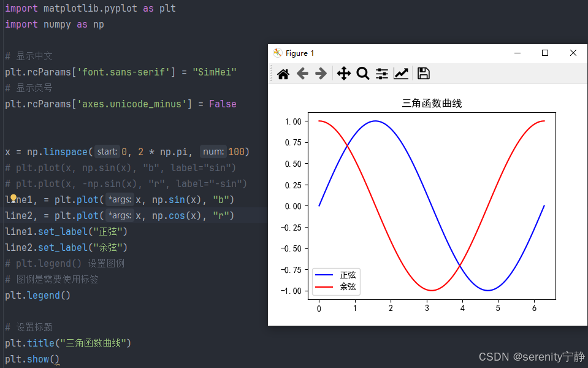588x368 pixels.
Task: Click y-axis tick label 1.00
Action: 293,121
